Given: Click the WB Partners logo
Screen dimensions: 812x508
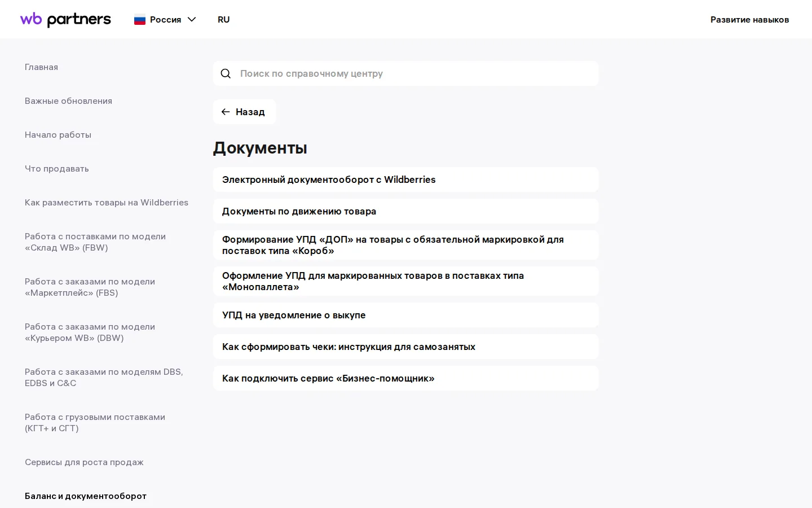Looking at the screenshot, I should pyautogui.click(x=65, y=19).
